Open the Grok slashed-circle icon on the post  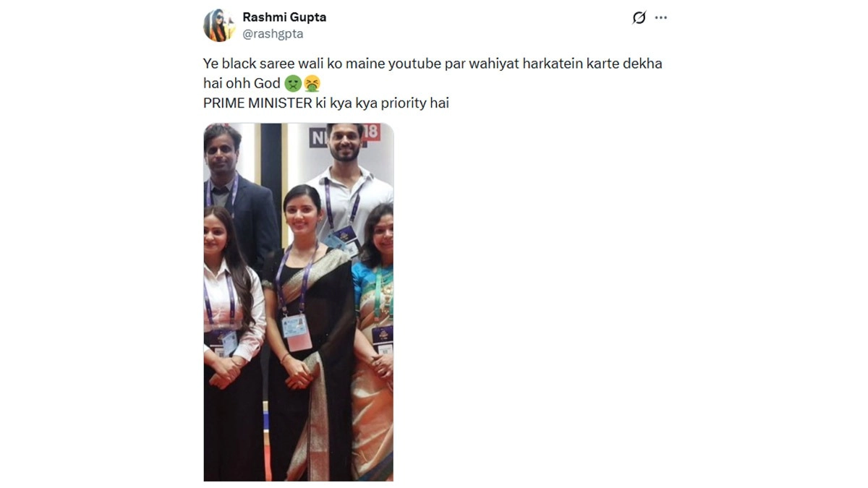coord(639,18)
